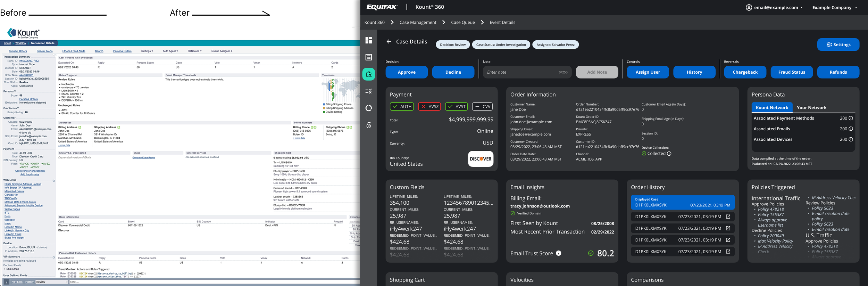Image resolution: width=868 pixels, height=286 pixels.
Task: Click the Email Trust Score info icon
Action: 558,253
